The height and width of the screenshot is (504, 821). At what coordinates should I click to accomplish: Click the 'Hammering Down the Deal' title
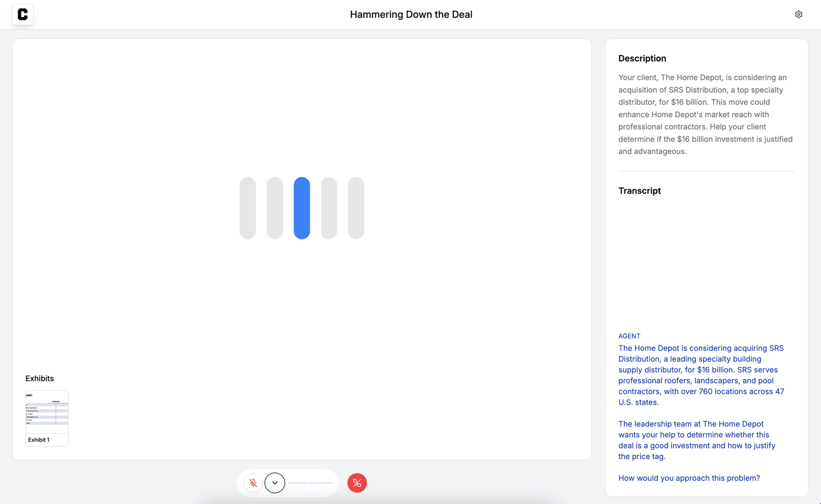[x=411, y=15]
